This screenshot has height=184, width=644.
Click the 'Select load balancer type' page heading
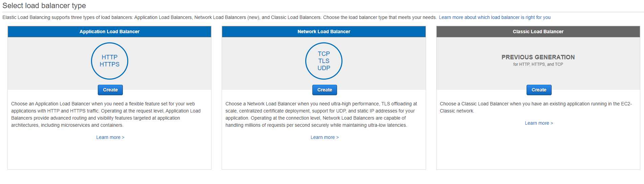point(44,6)
